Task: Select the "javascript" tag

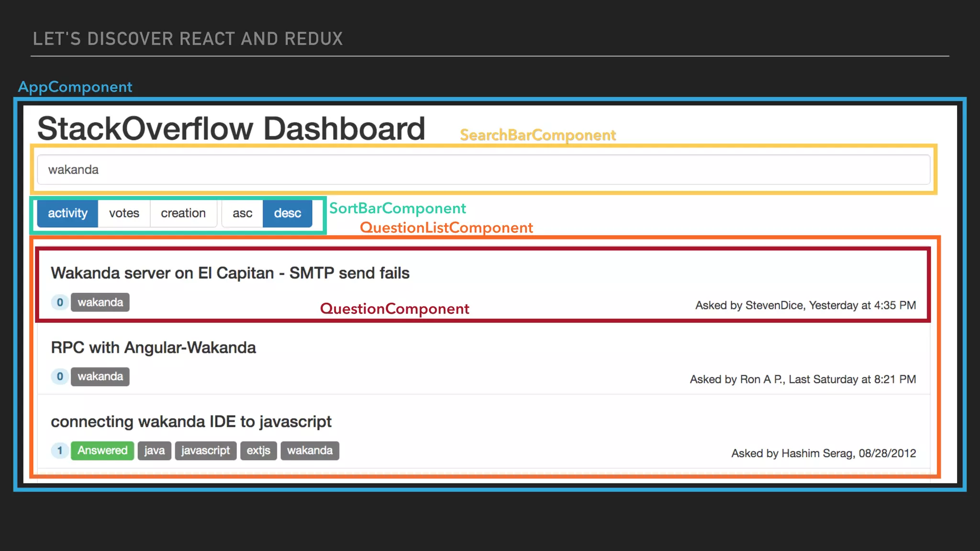Action: tap(206, 451)
